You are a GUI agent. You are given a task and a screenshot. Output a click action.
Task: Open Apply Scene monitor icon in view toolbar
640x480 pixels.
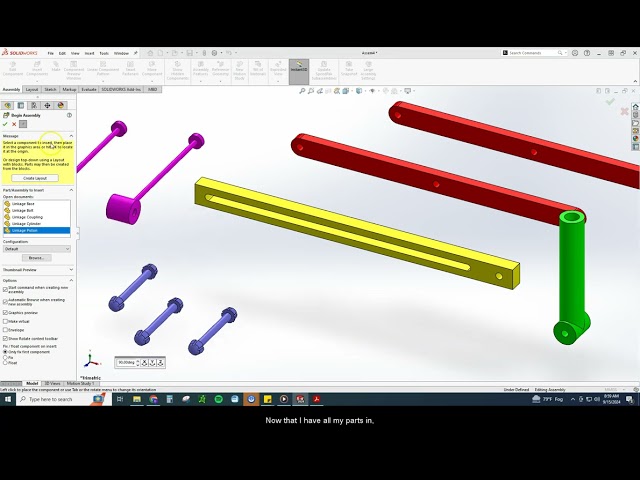(407, 91)
